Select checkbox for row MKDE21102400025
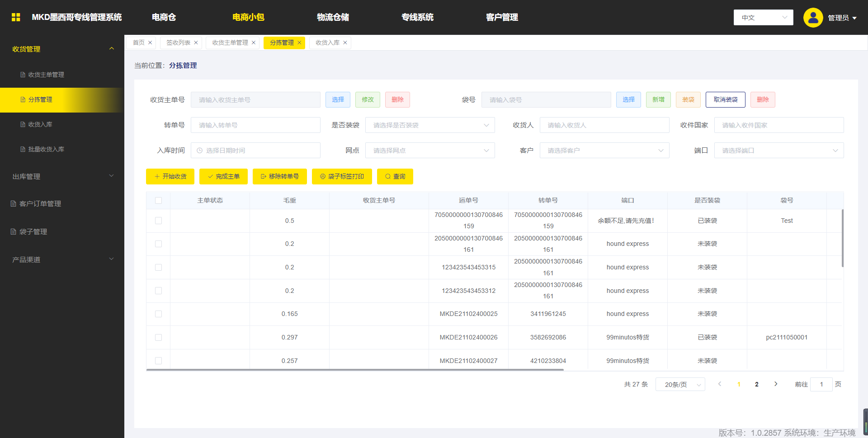This screenshot has width=868, height=438. (158, 314)
